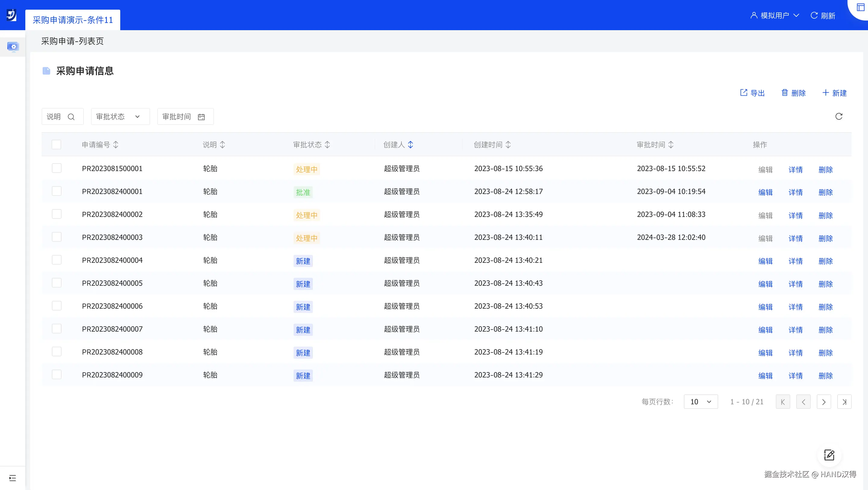
Task: Open the 模拟用户 user menu
Action: click(774, 15)
